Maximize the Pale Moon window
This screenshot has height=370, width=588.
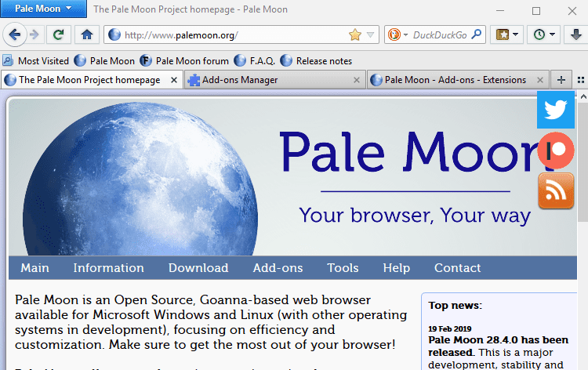tap(536, 10)
